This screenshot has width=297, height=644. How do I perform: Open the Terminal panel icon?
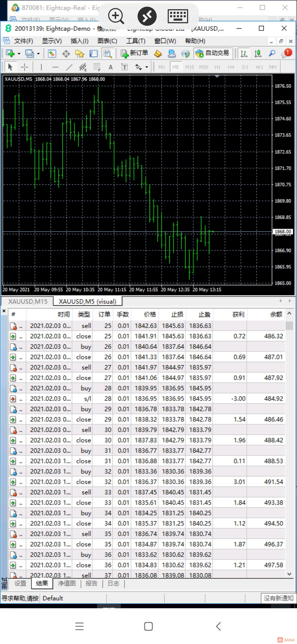point(94,53)
